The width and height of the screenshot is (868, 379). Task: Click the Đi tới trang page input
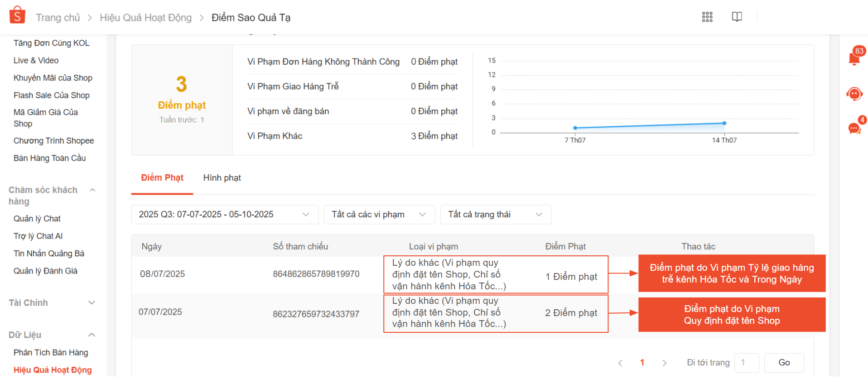[x=746, y=363]
